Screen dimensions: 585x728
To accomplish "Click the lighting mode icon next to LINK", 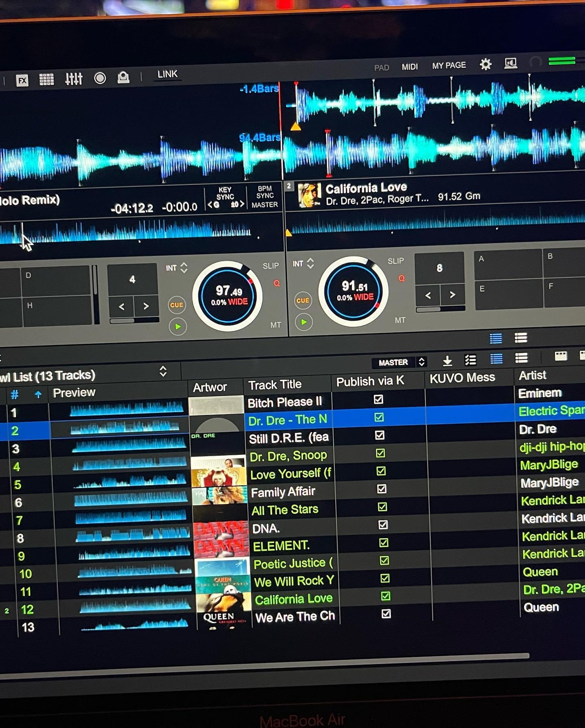I will [123, 77].
